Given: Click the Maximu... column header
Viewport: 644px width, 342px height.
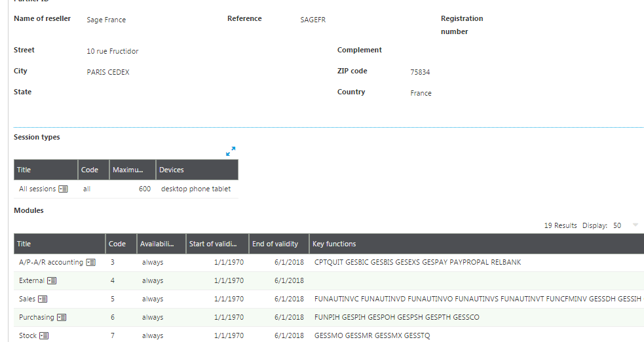Looking at the screenshot, I should click(132, 170).
